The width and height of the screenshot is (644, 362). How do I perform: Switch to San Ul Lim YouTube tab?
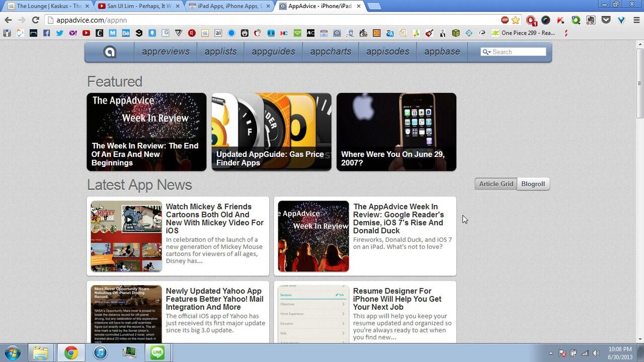pyautogui.click(x=139, y=6)
